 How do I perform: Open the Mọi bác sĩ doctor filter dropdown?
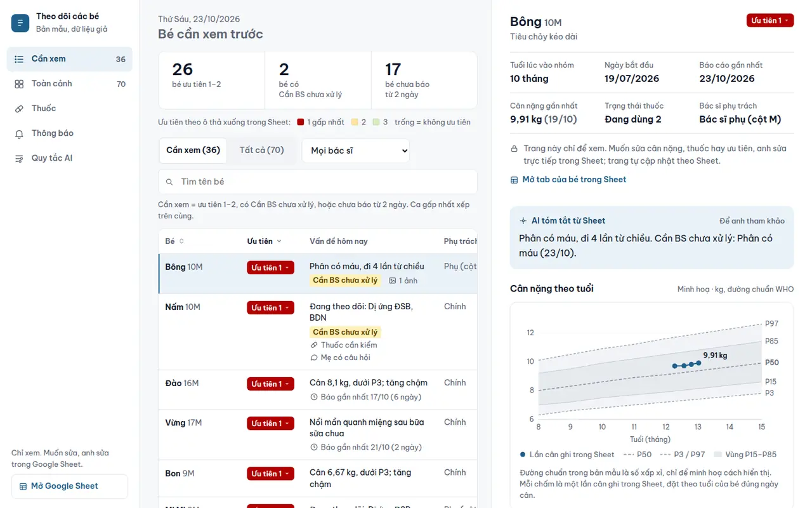pyautogui.click(x=356, y=151)
